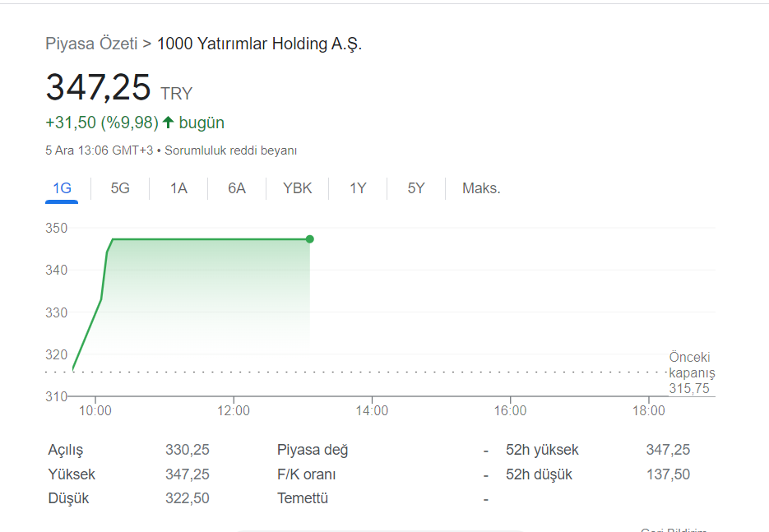The height and width of the screenshot is (532, 769).
Task: Click the Önceki kapanış 315,75 label
Action: 692,372
